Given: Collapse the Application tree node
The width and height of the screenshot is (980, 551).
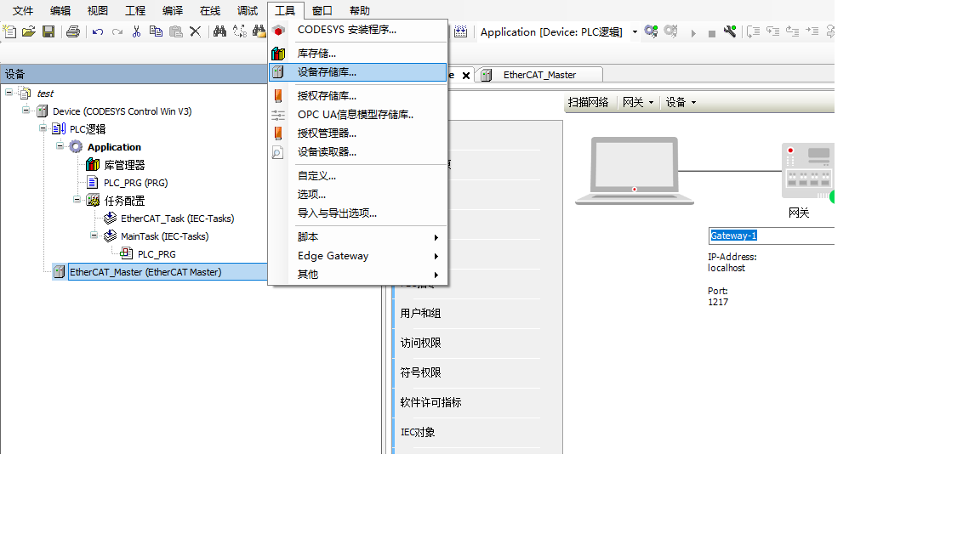Looking at the screenshot, I should click(x=60, y=146).
